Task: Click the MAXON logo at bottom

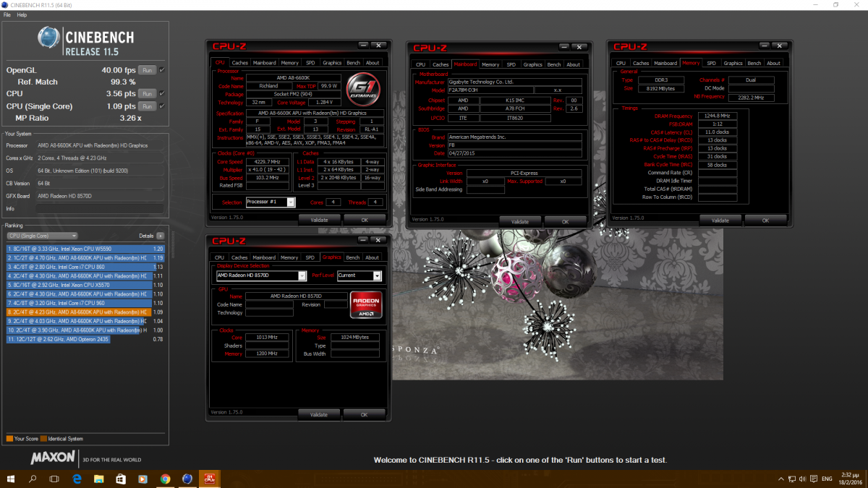Action: tap(52, 458)
